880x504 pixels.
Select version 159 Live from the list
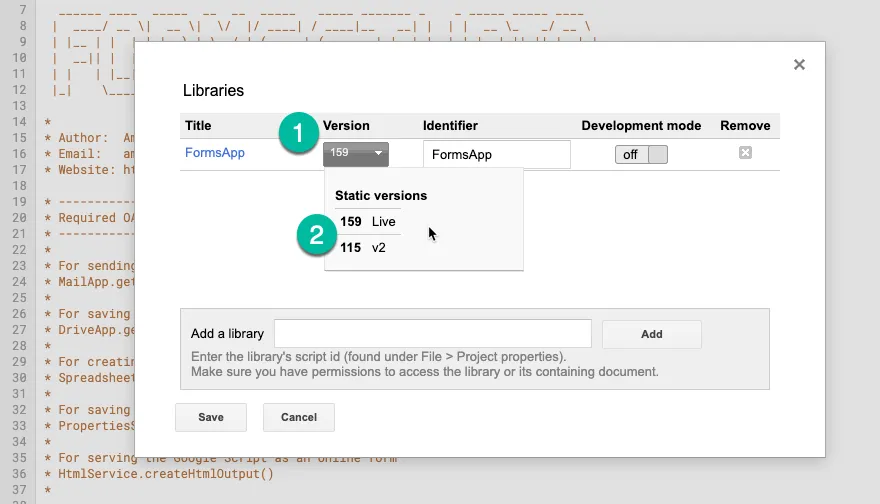368,221
